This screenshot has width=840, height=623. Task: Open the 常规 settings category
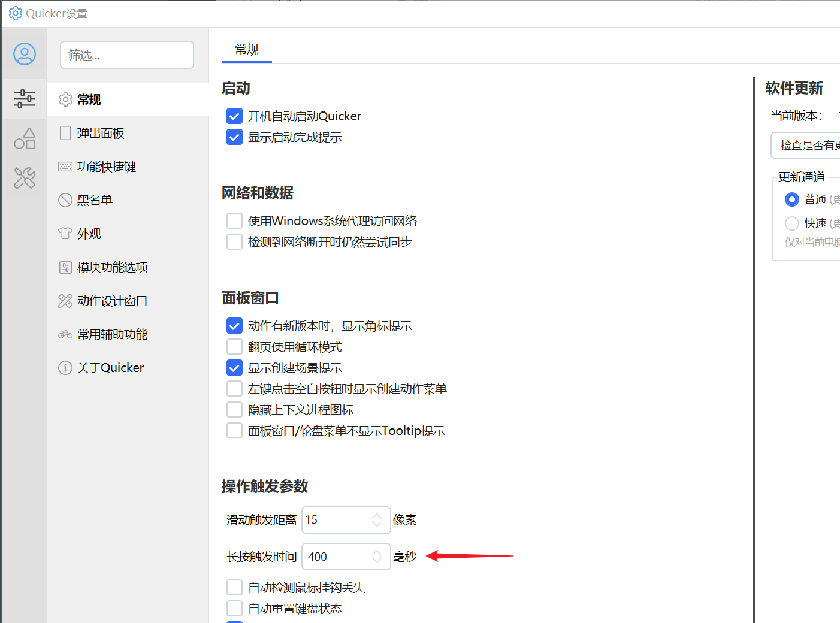click(128, 99)
